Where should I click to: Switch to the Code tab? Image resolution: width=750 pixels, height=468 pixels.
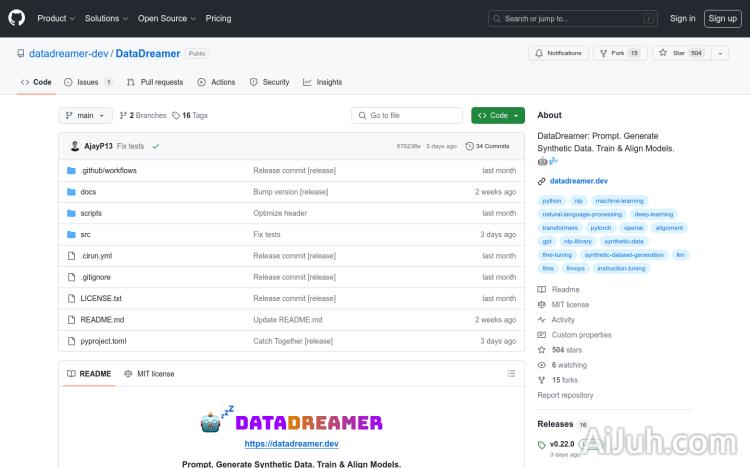[36, 82]
